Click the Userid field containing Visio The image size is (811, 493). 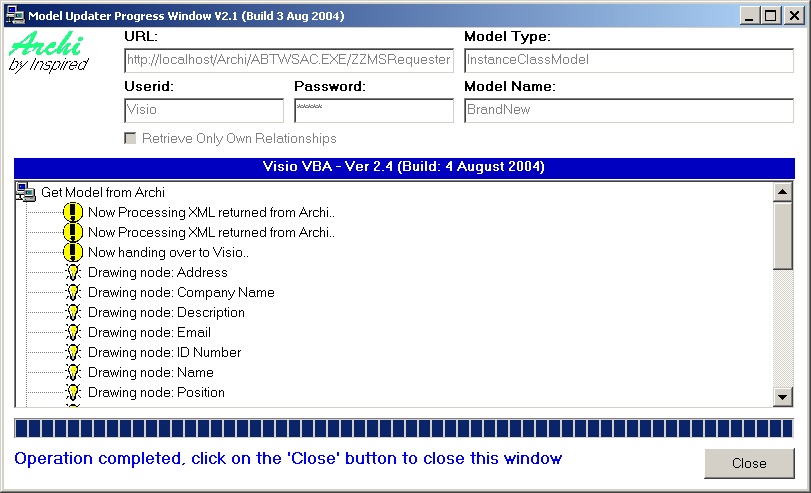(x=204, y=110)
